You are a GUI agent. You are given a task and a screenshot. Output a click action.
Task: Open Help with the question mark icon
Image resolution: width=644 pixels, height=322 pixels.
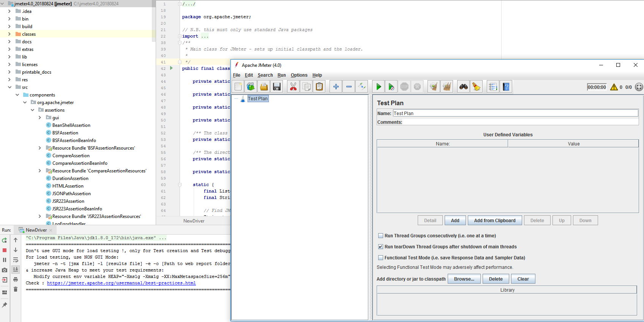506,87
